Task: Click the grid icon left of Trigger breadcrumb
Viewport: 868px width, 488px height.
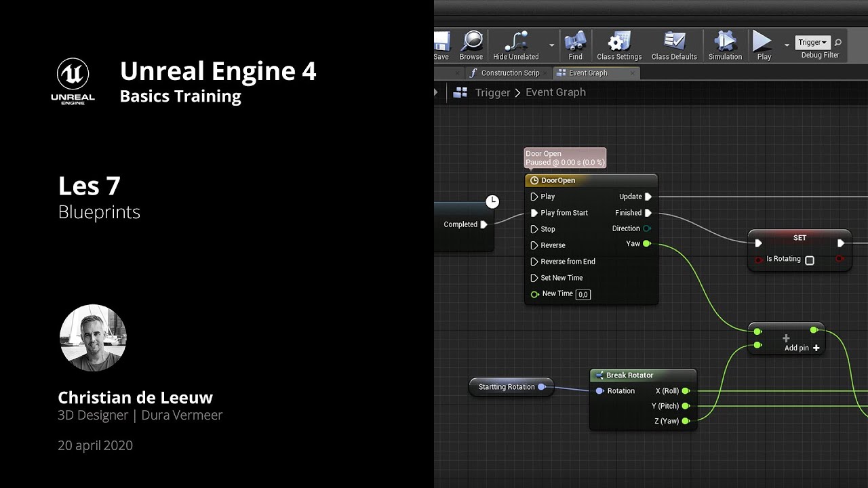Action: 460,92
